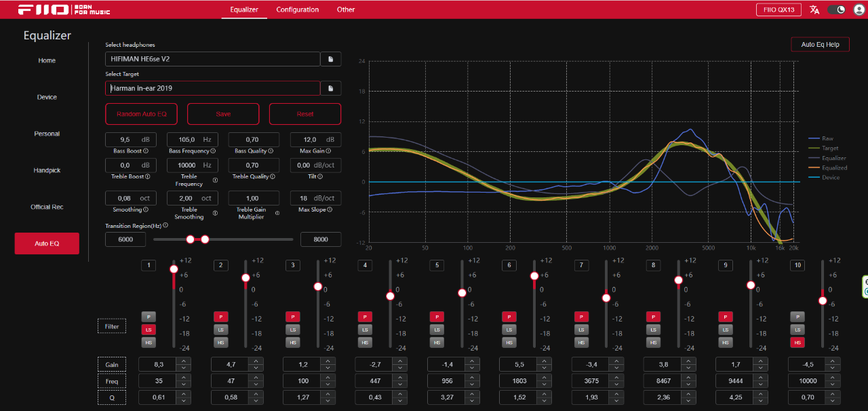This screenshot has width=868, height=411.
Task: Set band 10 filter to low shelf (LS)
Action: [x=797, y=330]
